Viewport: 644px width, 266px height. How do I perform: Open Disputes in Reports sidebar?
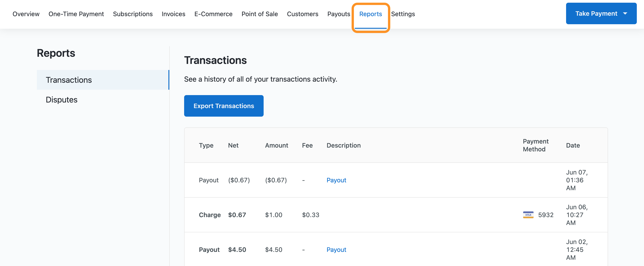62,100
